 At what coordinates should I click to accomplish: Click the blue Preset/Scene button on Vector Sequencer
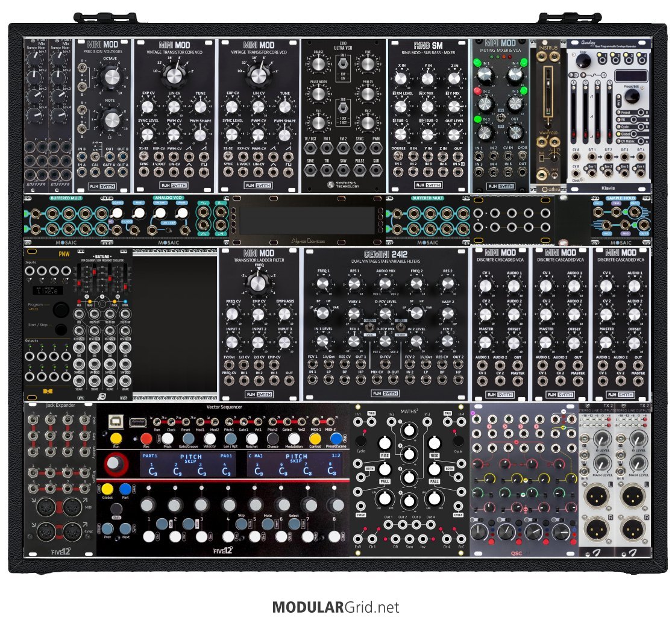(x=336, y=439)
